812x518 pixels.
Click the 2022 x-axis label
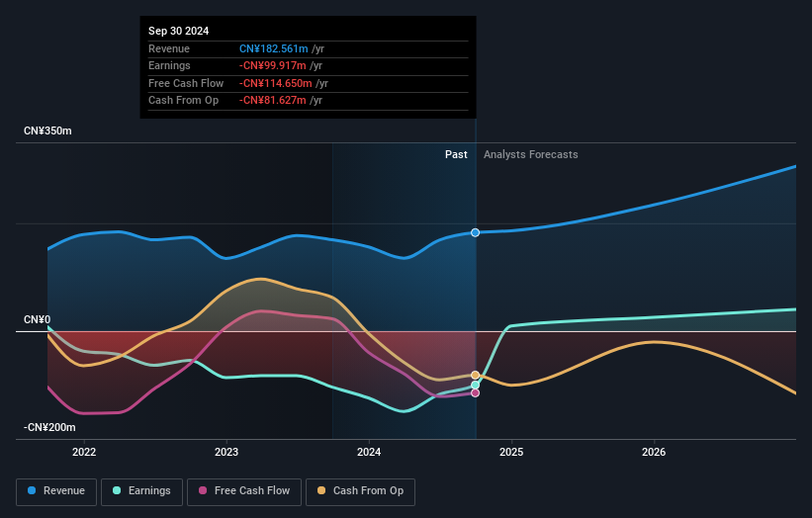pos(85,453)
